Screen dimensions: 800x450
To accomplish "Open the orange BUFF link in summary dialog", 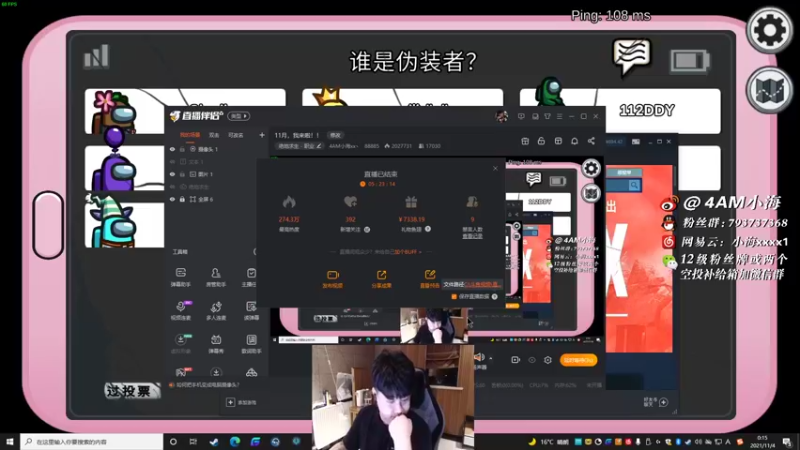I will point(406,252).
